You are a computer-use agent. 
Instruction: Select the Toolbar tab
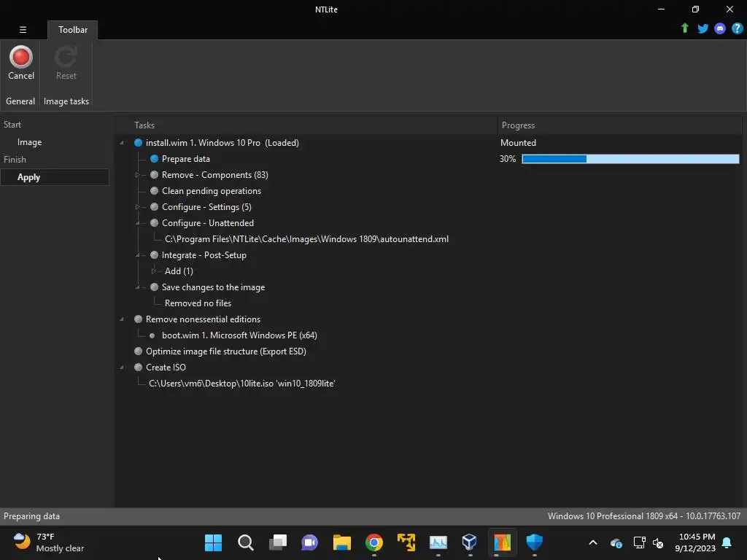click(x=73, y=29)
